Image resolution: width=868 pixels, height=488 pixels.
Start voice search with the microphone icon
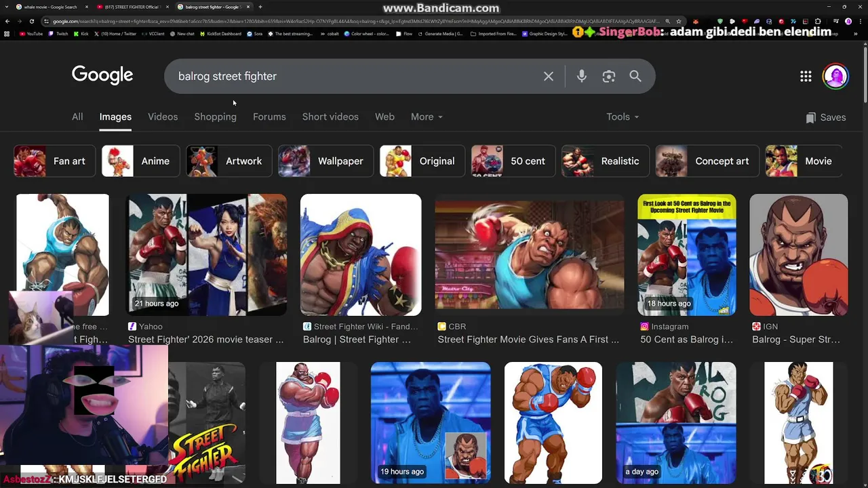pos(581,77)
